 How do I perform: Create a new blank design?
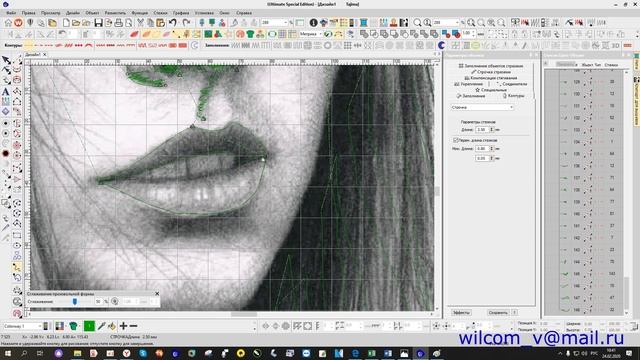click(66, 23)
